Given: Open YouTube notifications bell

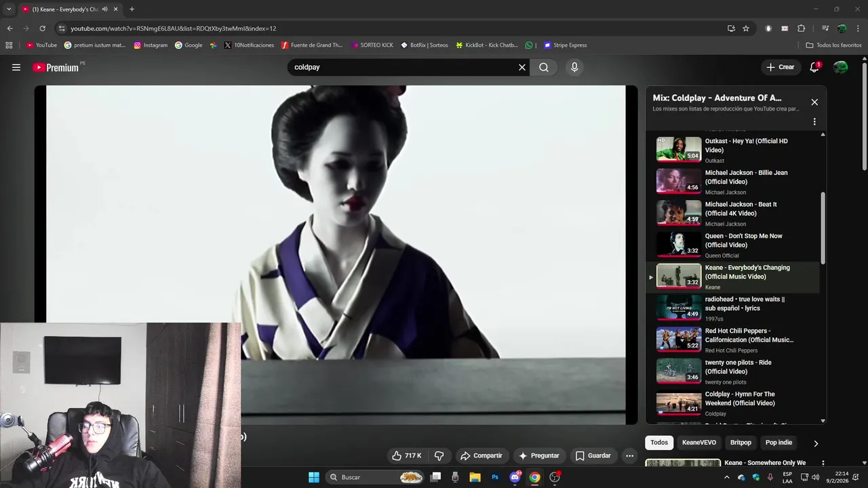Looking at the screenshot, I should pos(814,67).
